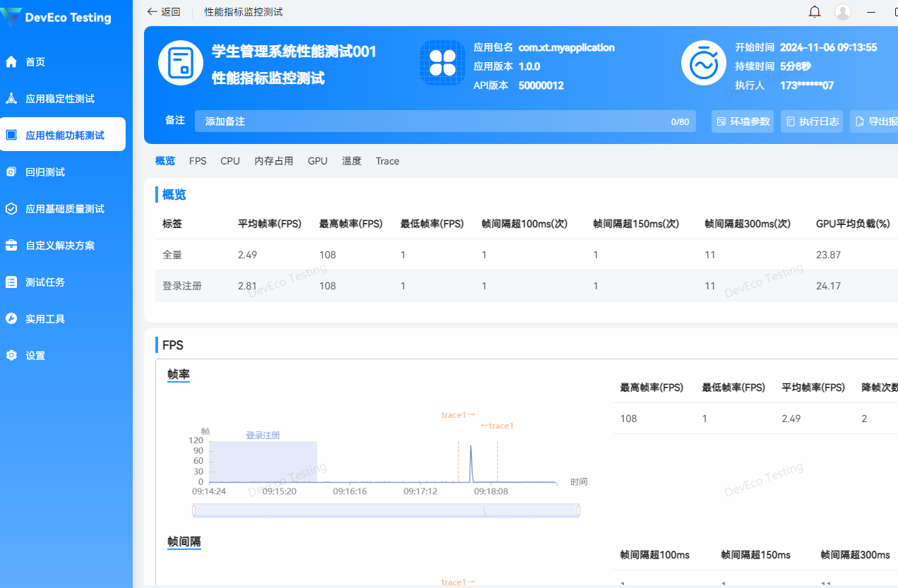
Task: Switch to the 内存占用 tab
Action: pyautogui.click(x=274, y=161)
